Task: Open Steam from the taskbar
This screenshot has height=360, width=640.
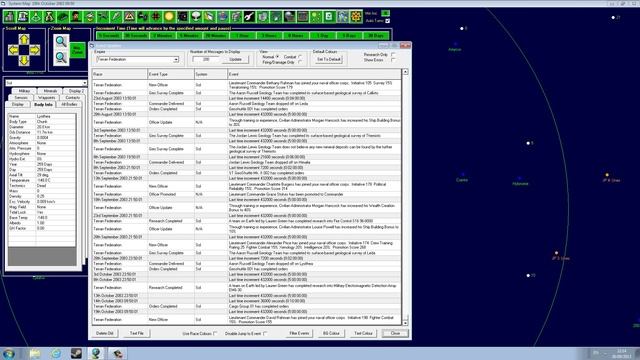Action: 76,353
